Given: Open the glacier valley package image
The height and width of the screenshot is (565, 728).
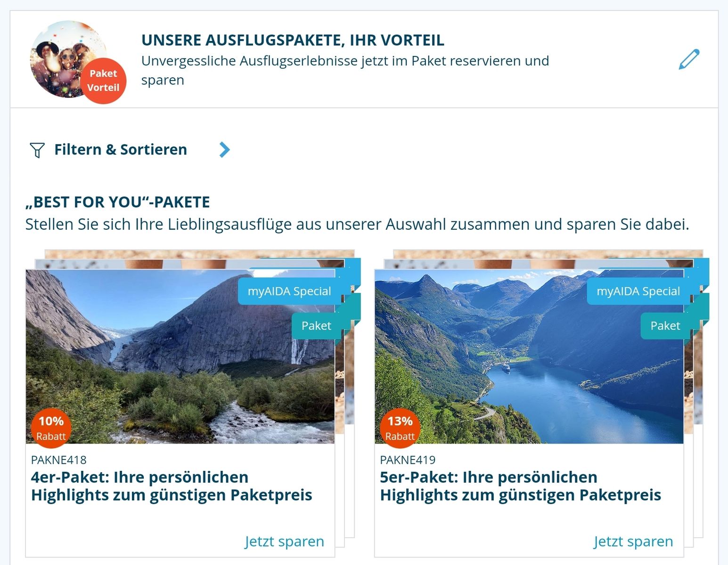Looking at the screenshot, I should tap(180, 356).
